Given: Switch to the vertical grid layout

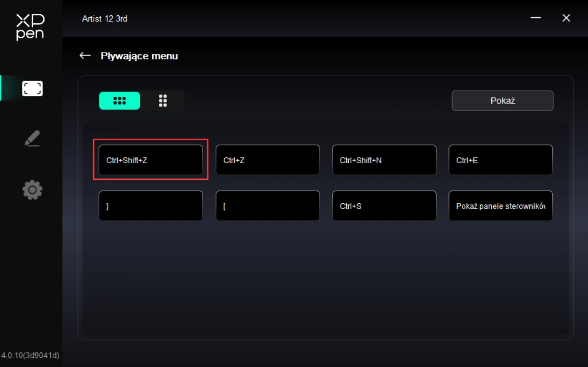Looking at the screenshot, I should click(x=163, y=101).
